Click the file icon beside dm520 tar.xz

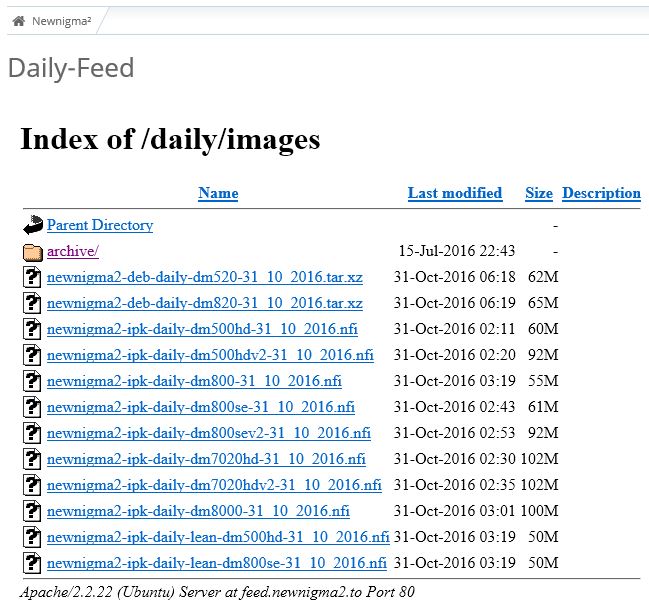coord(33,277)
